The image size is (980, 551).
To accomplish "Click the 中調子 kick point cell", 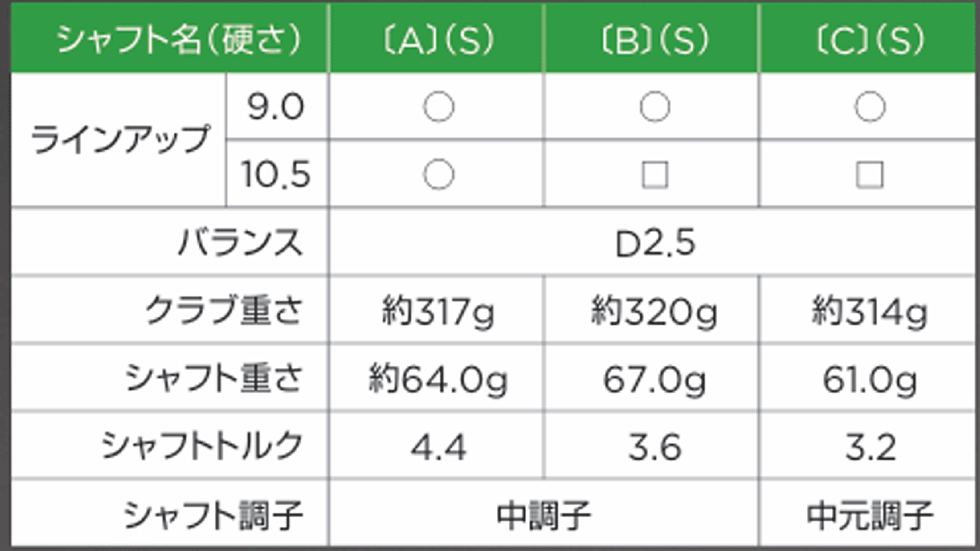I will click(x=544, y=514).
